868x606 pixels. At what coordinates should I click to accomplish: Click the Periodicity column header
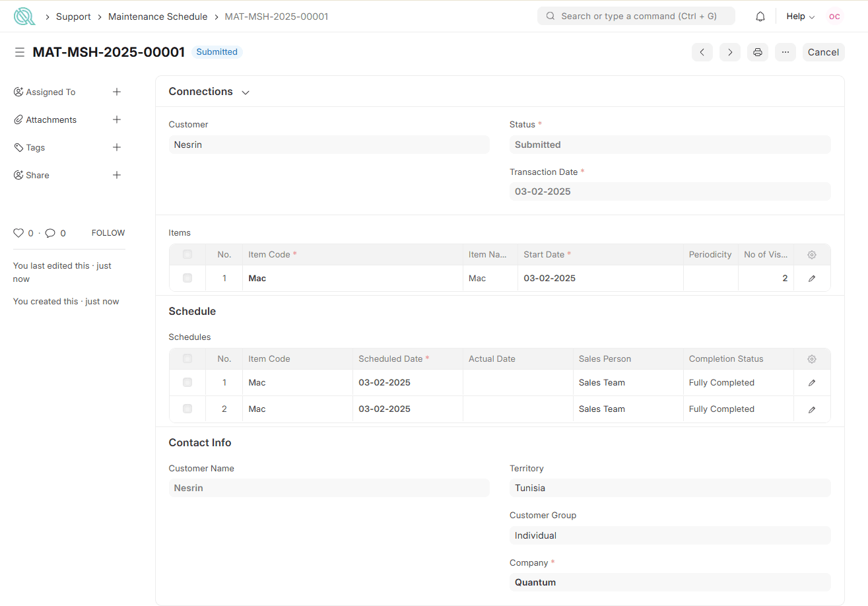[x=710, y=255]
